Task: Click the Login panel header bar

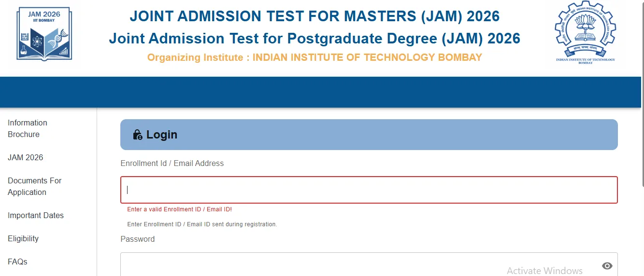Action: pos(369,135)
